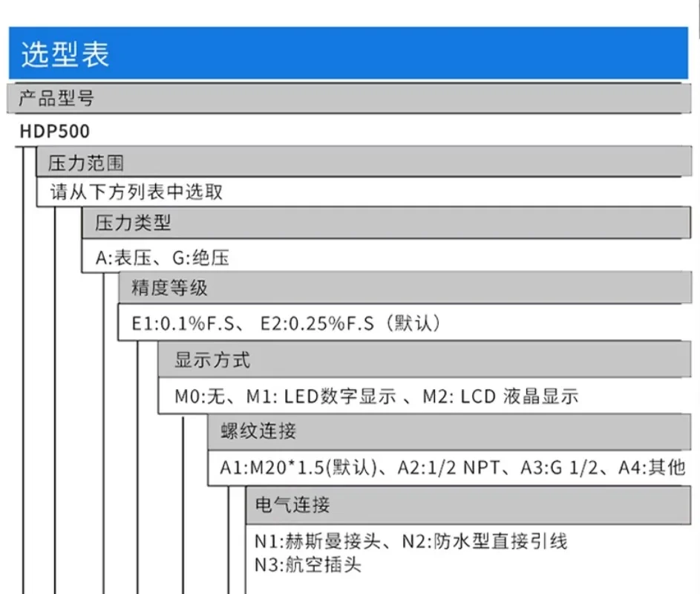700x594 pixels.
Task: Click the option E1:0.1%F.S
Action: pyautogui.click(x=183, y=323)
